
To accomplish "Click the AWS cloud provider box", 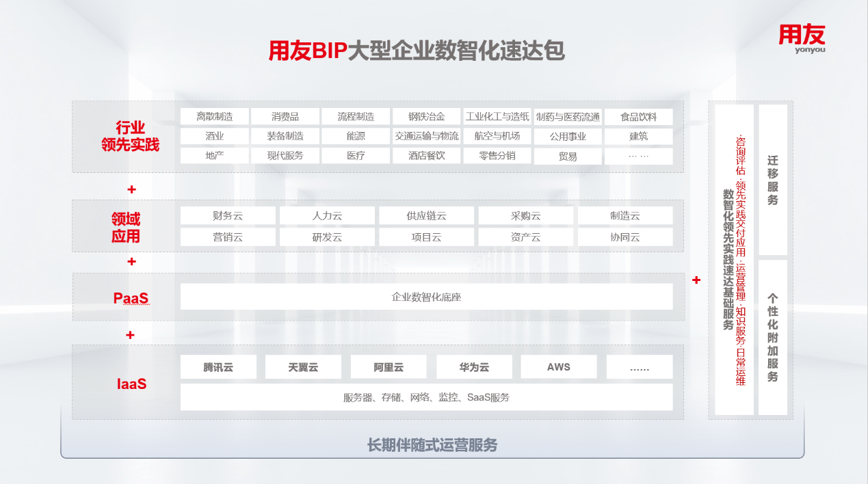I will click(558, 367).
